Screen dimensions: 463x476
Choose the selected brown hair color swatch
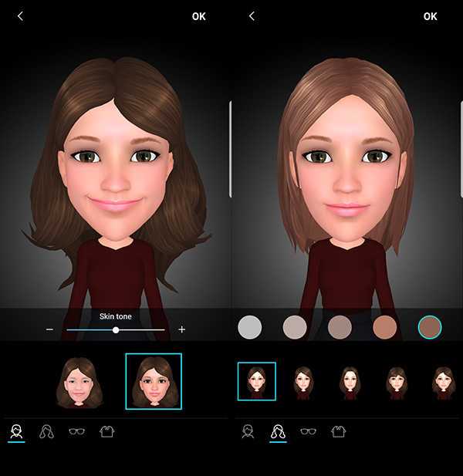(x=429, y=327)
